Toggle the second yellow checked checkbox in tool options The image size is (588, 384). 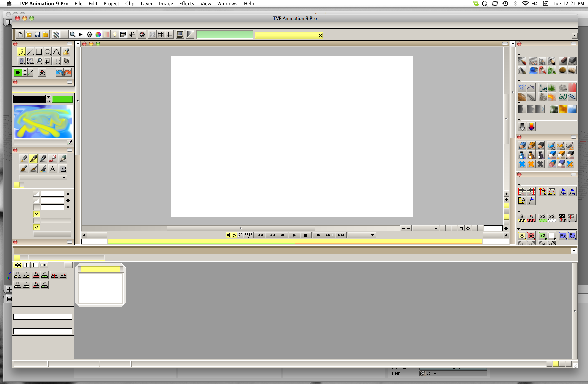click(37, 227)
